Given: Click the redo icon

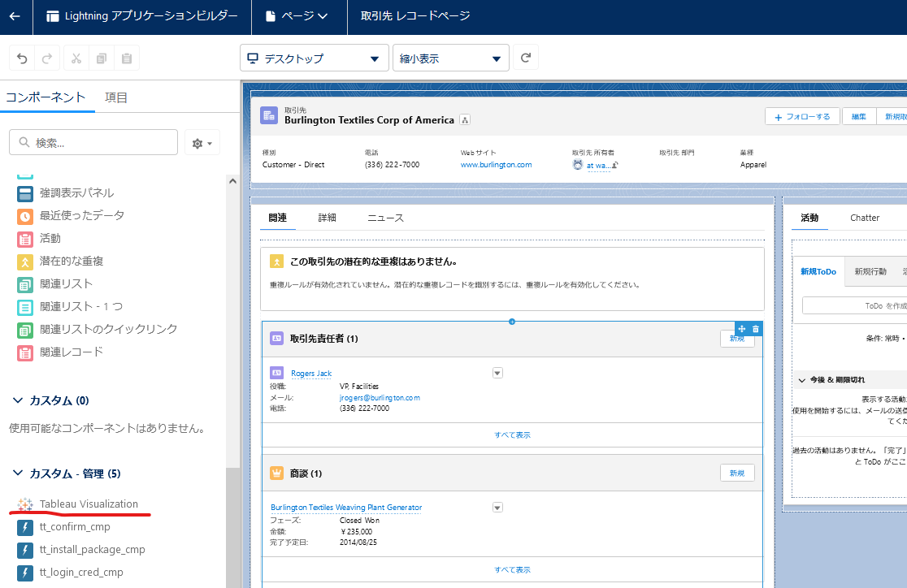Looking at the screenshot, I should [47, 58].
